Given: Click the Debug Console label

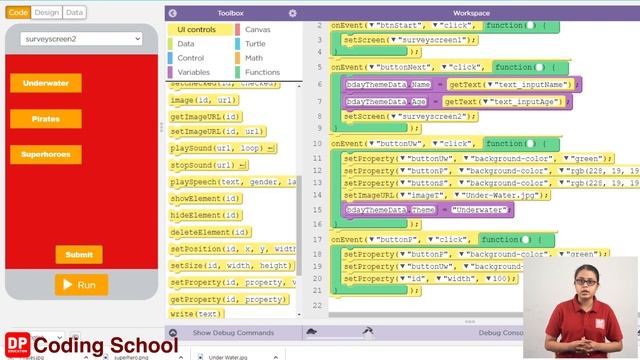Looking at the screenshot, I should pyautogui.click(x=501, y=333).
